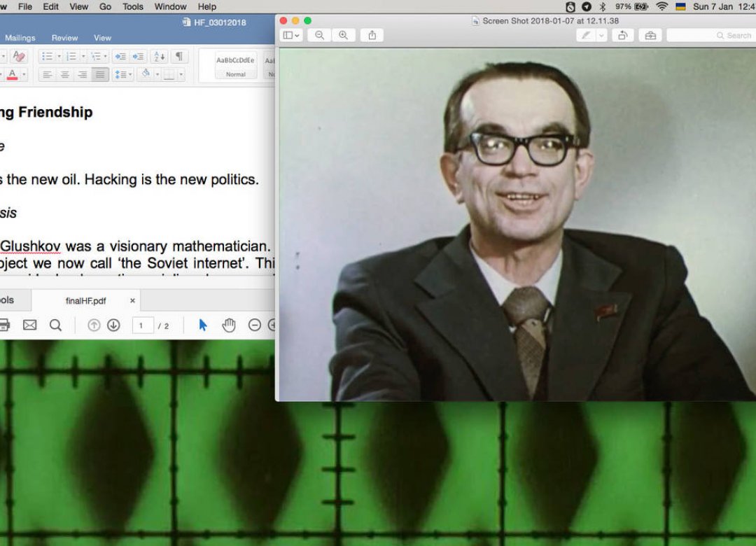The image size is (756, 546).
Task: Show the markup toolbox in Preview
Action: 650,35
